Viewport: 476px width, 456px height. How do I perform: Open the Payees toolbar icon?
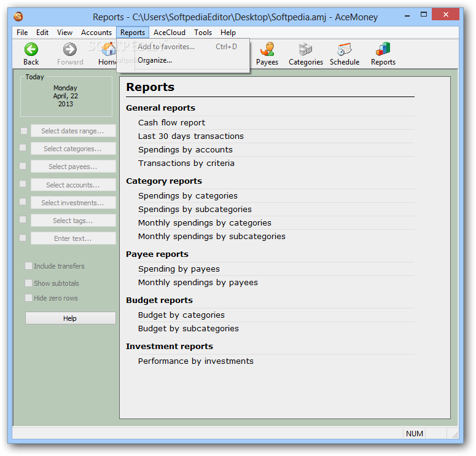click(267, 49)
